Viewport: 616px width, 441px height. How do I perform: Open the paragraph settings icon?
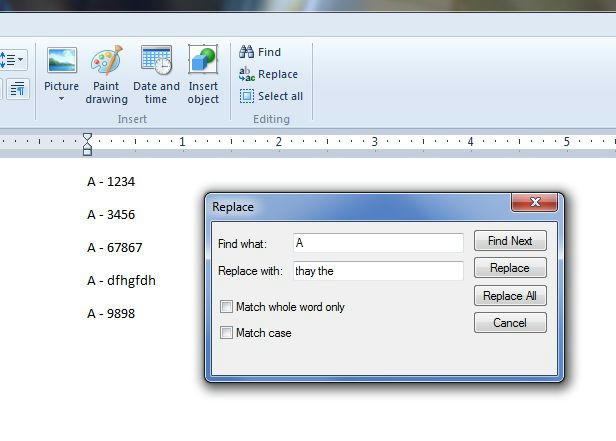click(x=17, y=89)
